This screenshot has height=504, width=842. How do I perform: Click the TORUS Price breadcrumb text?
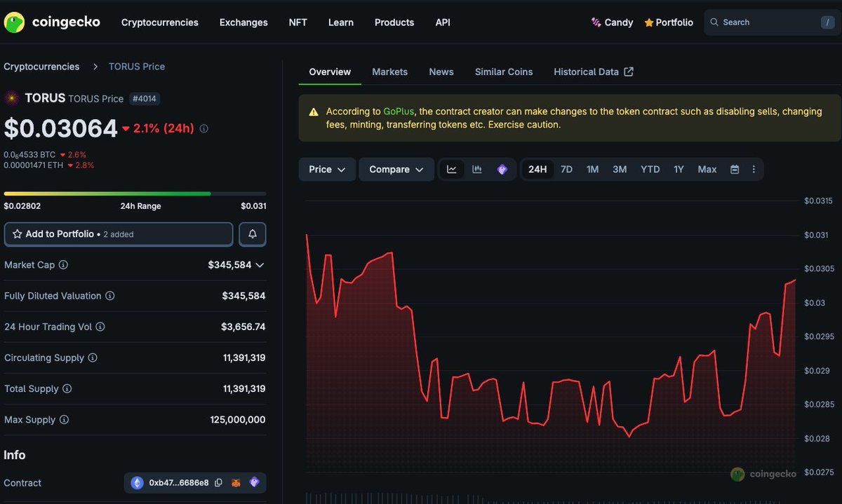click(137, 67)
